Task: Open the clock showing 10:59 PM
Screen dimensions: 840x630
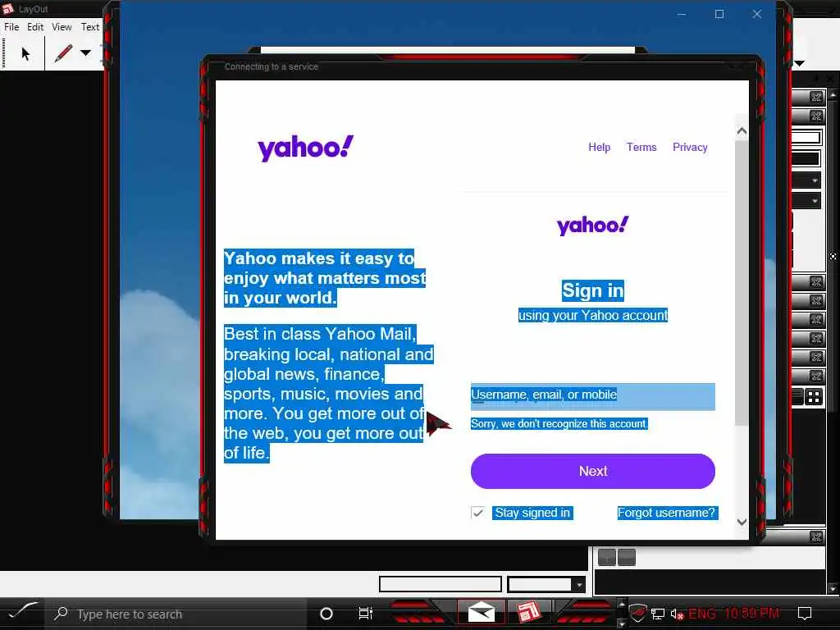Action: [752, 614]
